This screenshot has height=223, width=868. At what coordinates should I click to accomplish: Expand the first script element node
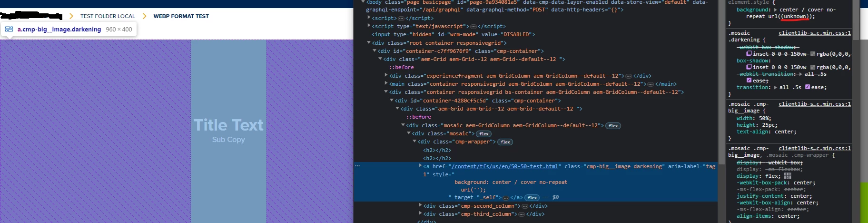point(369,18)
